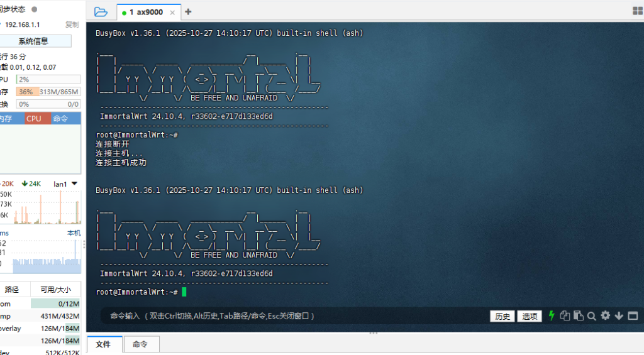Select the 命令 tab at bottom panel

click(140, 344)
